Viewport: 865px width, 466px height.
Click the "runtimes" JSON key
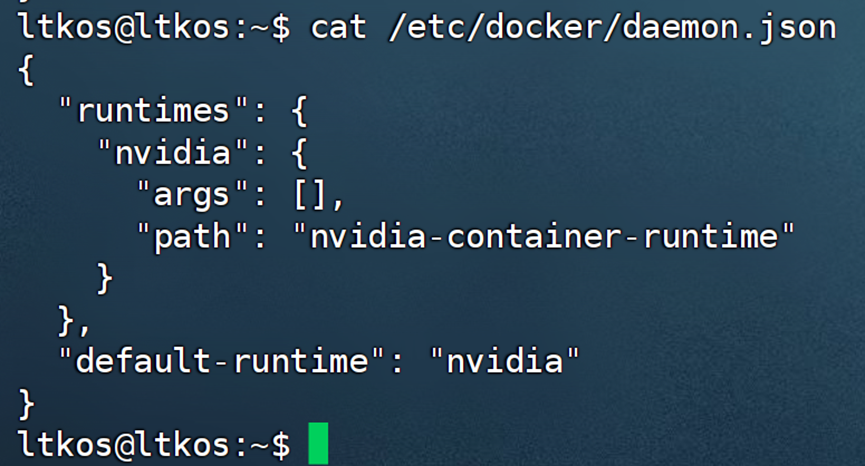[153, 109]
